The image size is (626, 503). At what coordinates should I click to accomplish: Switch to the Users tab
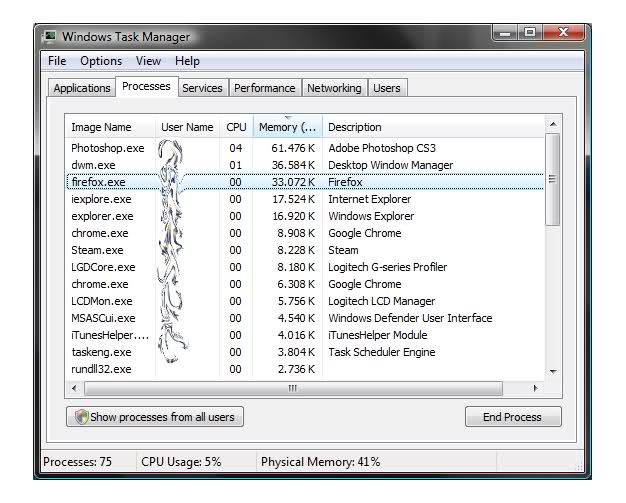point(386,88)
